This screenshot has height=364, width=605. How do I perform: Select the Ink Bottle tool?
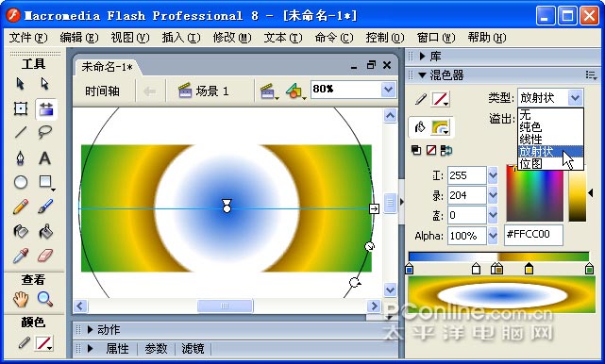(21, 231)
